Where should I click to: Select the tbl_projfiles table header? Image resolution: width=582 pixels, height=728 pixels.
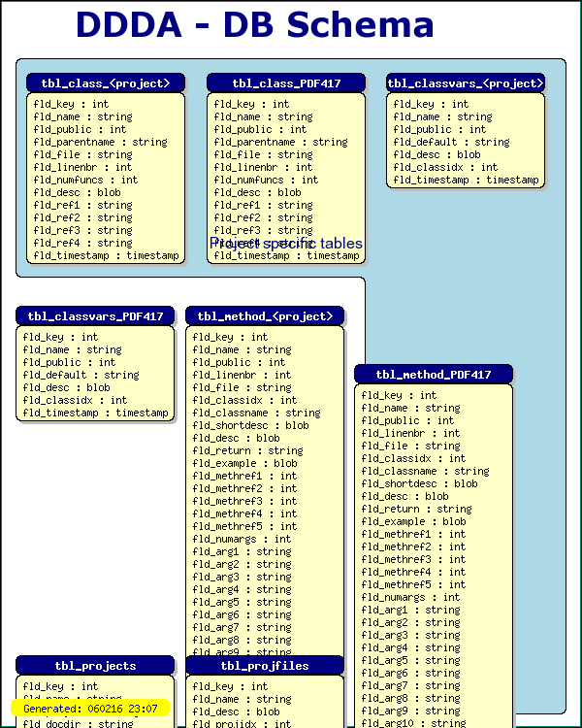[x=265, y=666]
